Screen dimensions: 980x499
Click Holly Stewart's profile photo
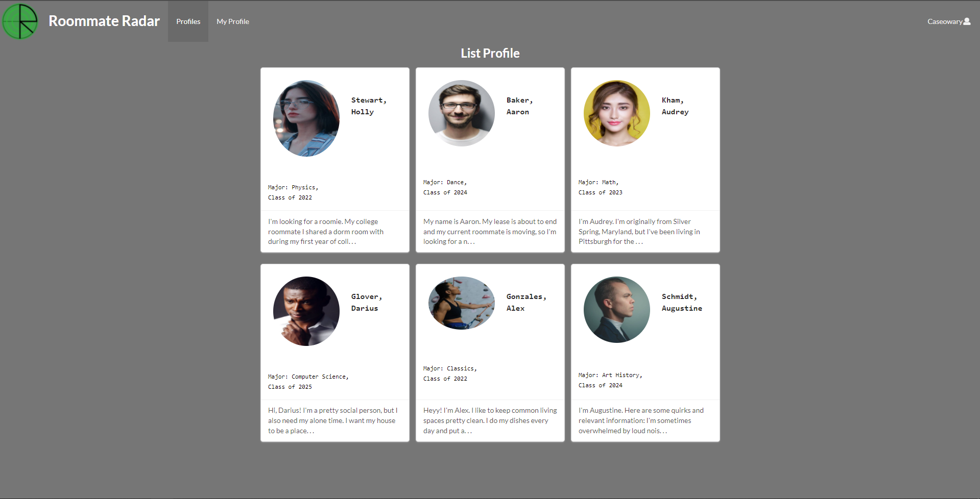click(x=306, y=118)
